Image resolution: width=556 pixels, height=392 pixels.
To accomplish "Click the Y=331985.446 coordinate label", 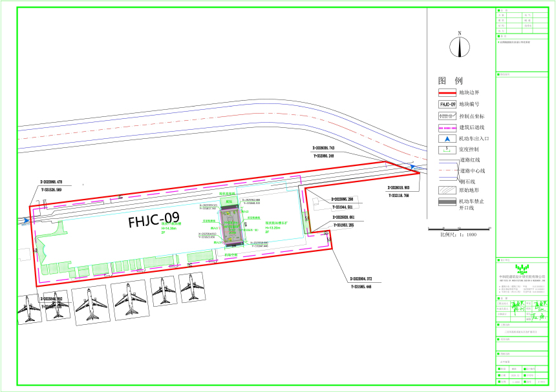I will coord(361,287).
